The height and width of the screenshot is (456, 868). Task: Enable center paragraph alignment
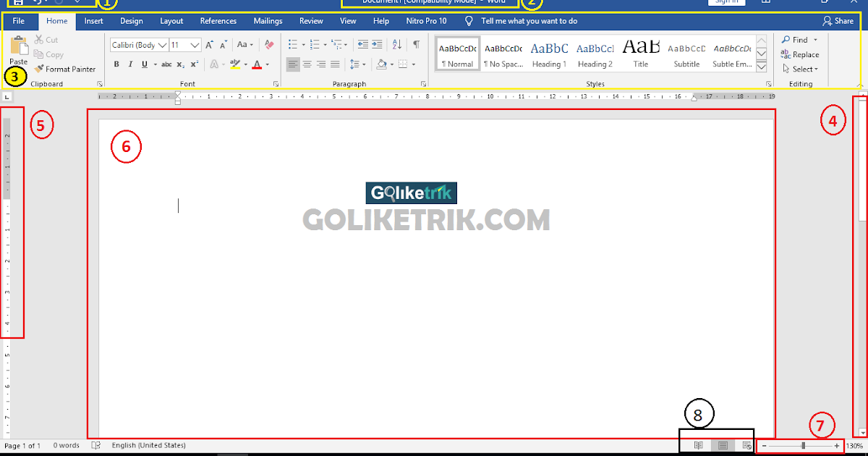coord(306,64)
